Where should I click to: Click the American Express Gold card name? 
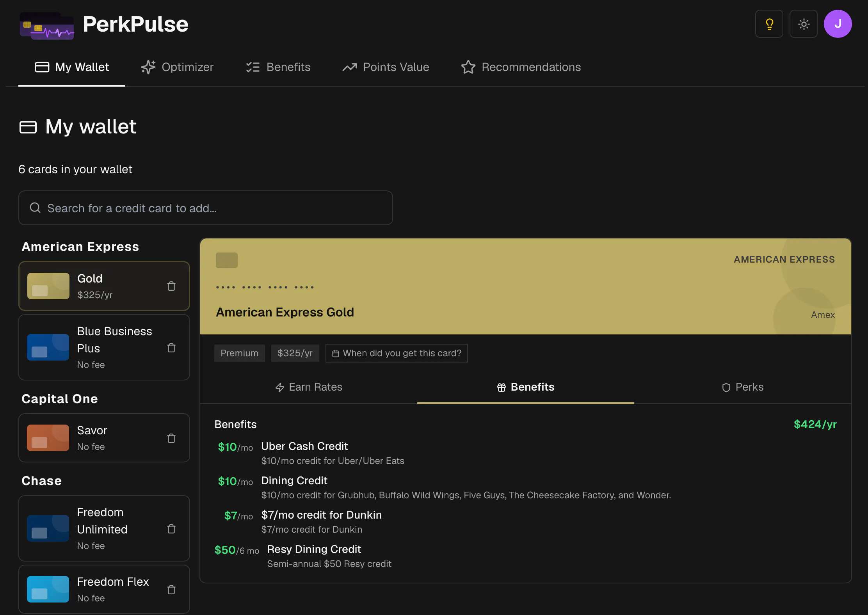coord(285,312)
